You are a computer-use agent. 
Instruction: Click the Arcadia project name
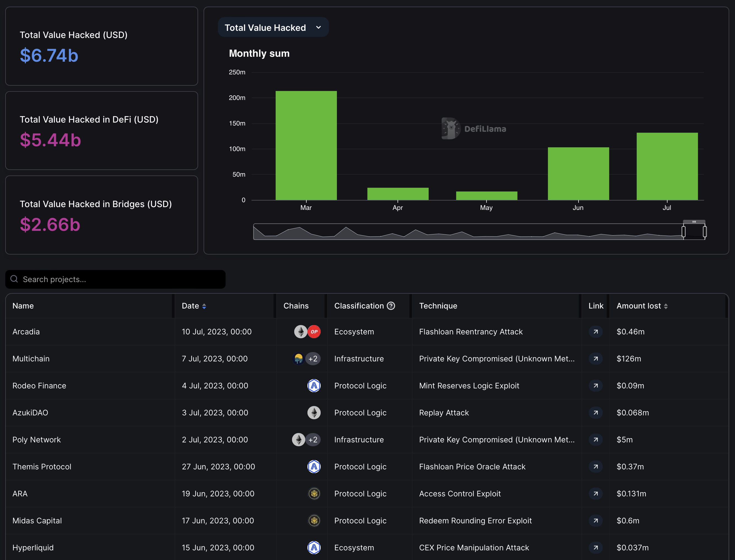(26, 332)
